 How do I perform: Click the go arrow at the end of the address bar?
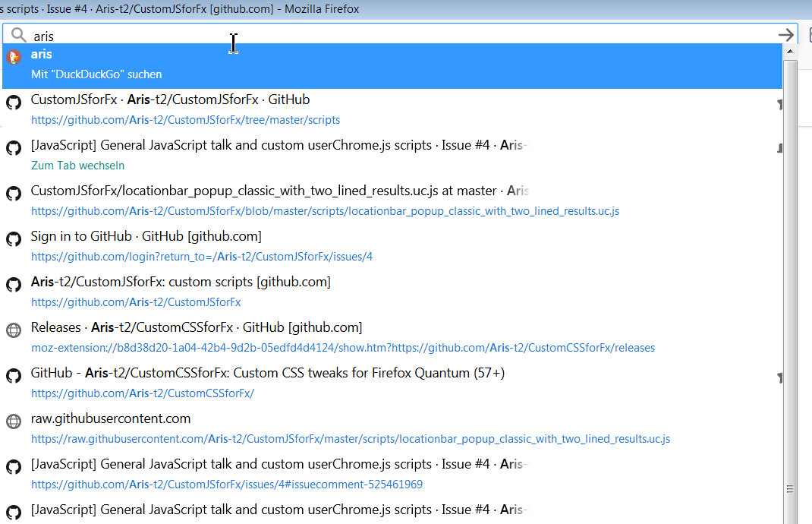[x=786, y=35]
